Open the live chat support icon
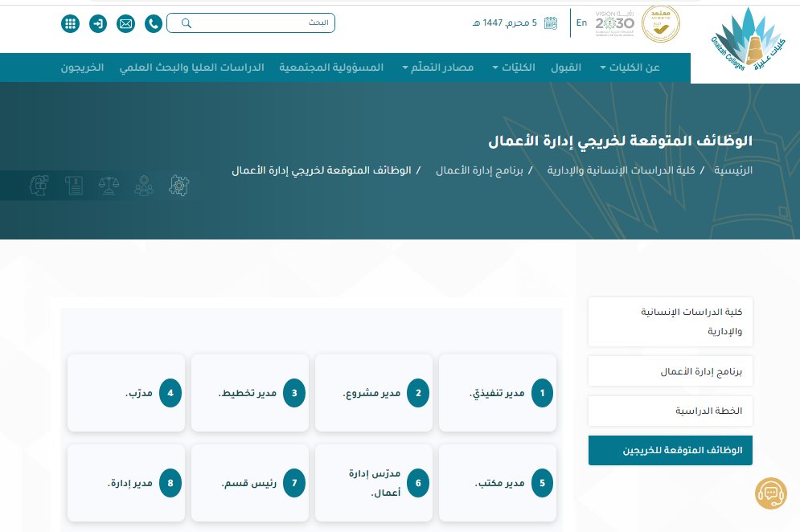 coord(770,493)
